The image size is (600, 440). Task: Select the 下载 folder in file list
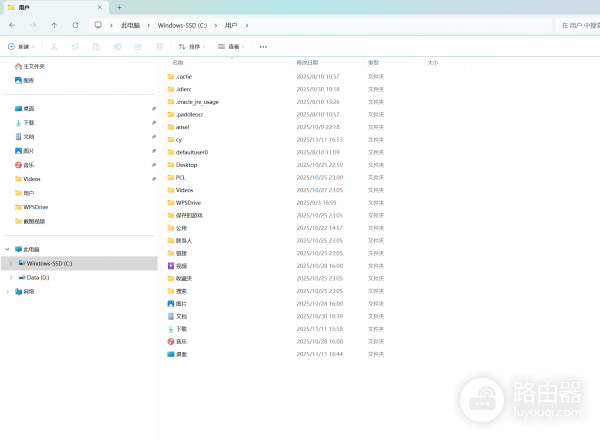pyautogui.click(x=177, y=329)
